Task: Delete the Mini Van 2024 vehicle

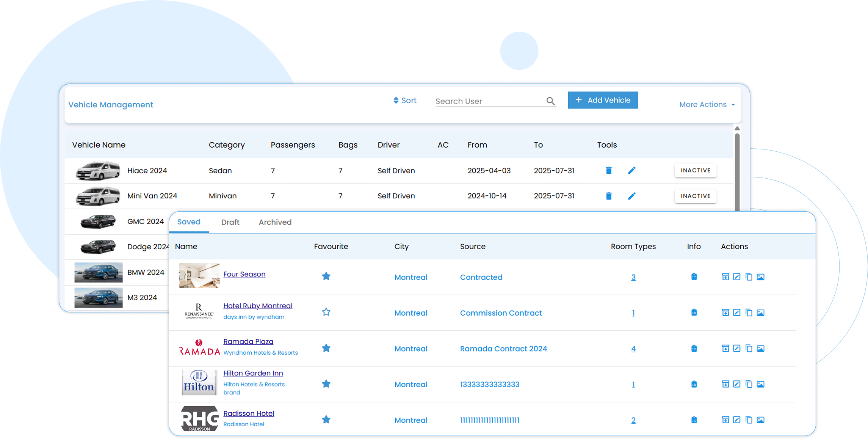Action: point(609,196)
